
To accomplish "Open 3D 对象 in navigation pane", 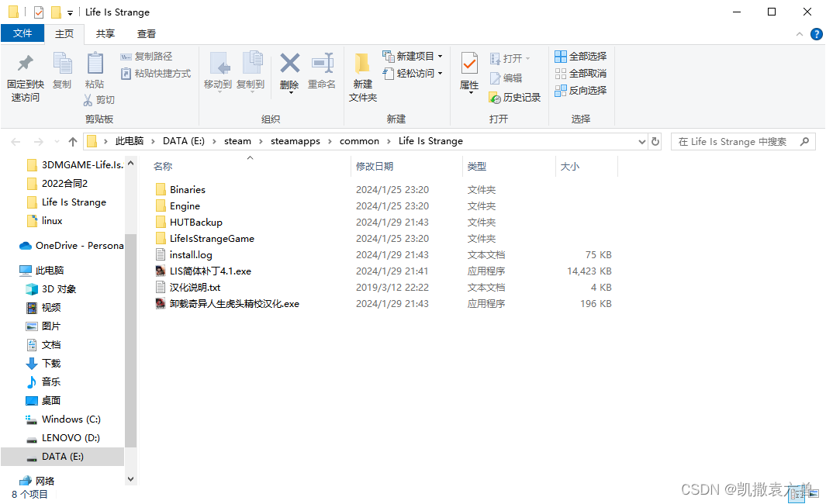I will [x=51, y=289].
